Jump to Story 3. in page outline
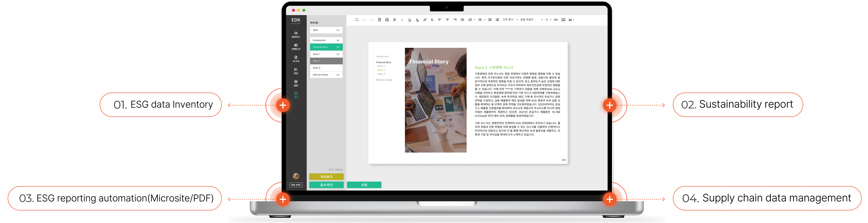This screenshot has width=868, height=223. coord(381,74)
